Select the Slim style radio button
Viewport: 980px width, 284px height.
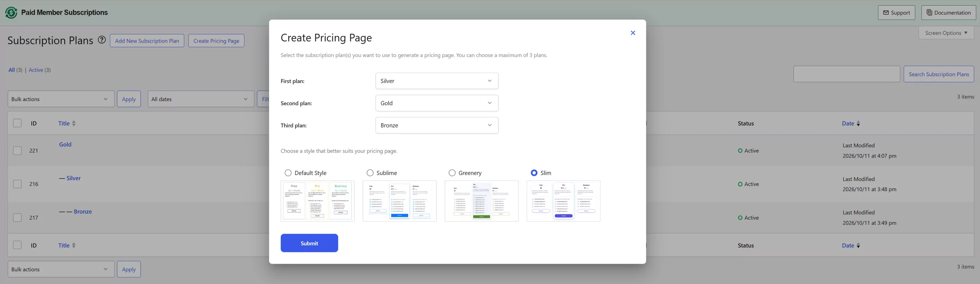(534, 173)
